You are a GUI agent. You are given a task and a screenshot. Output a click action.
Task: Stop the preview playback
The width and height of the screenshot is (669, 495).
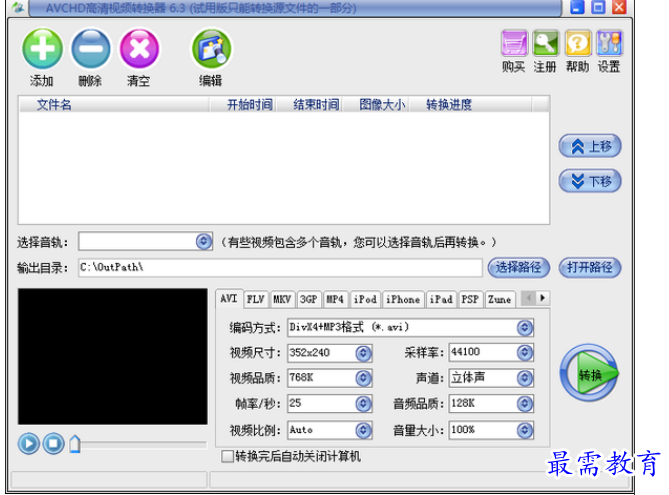(x=53, y=443)
